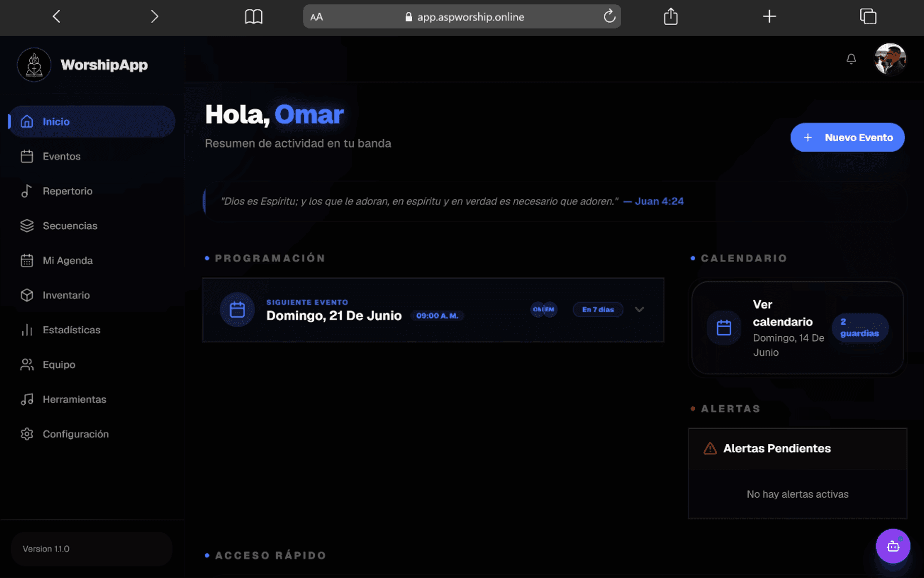Open Herramientas from the sidebar

(x=92, y=399)
